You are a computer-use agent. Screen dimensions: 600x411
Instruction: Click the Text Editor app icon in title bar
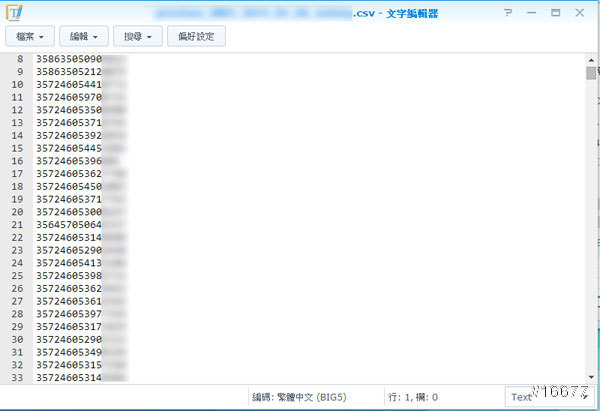(15, 13)
